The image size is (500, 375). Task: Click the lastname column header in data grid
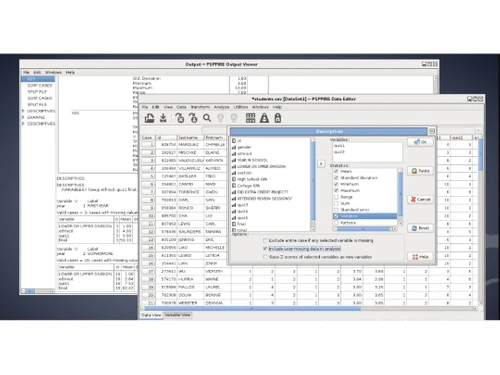190,137
